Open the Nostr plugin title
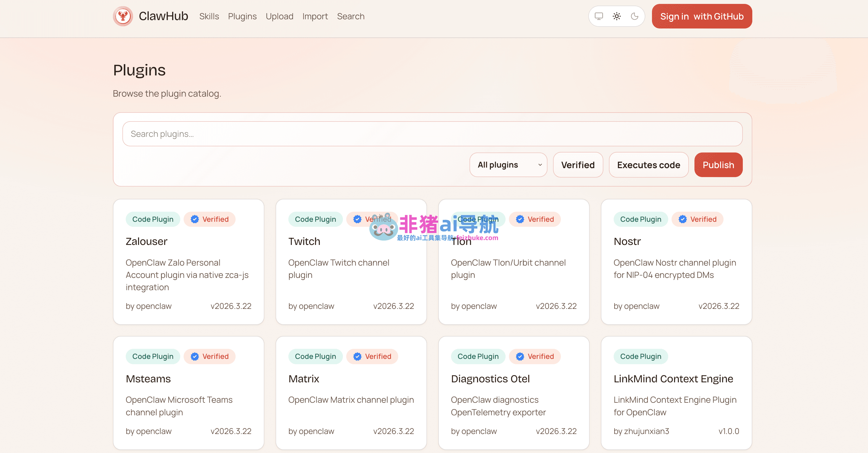 [x=627, y=242]
